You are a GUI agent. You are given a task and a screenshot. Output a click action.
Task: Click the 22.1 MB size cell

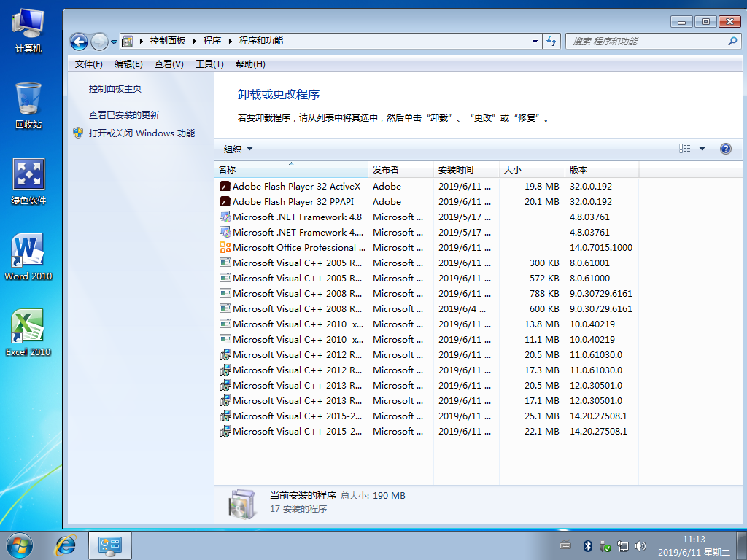point(542,432)
